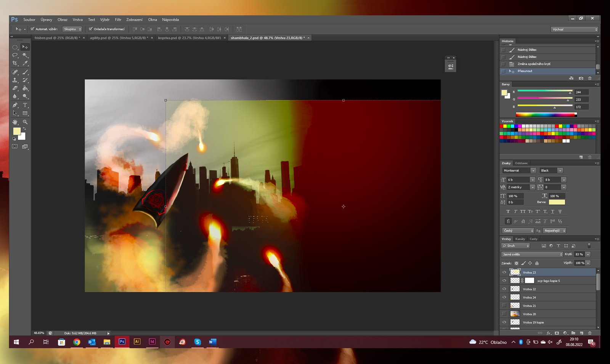Select the Move tool in toolbox
This screenshot has width=610, height=364.
click(25, 47)
